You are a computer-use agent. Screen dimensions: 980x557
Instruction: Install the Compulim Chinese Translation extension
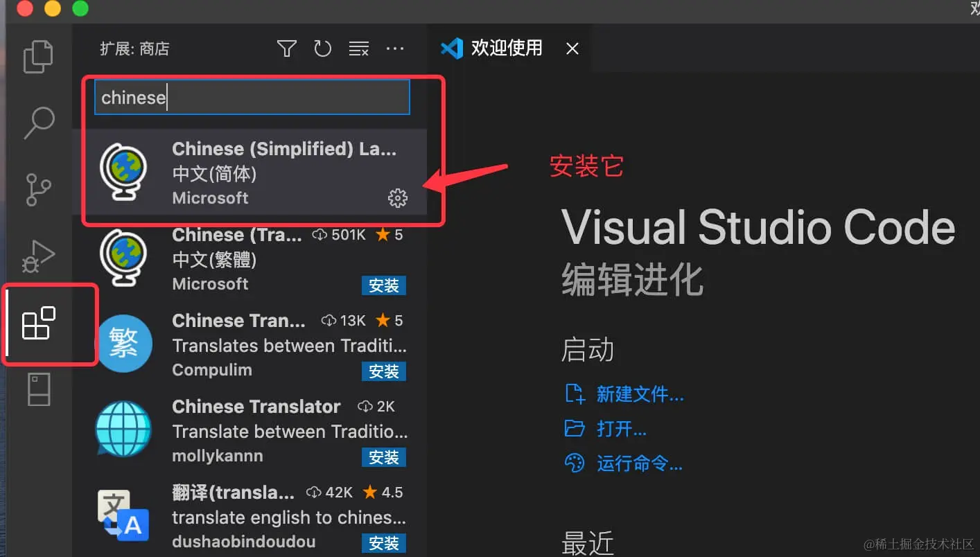[383, 371]
